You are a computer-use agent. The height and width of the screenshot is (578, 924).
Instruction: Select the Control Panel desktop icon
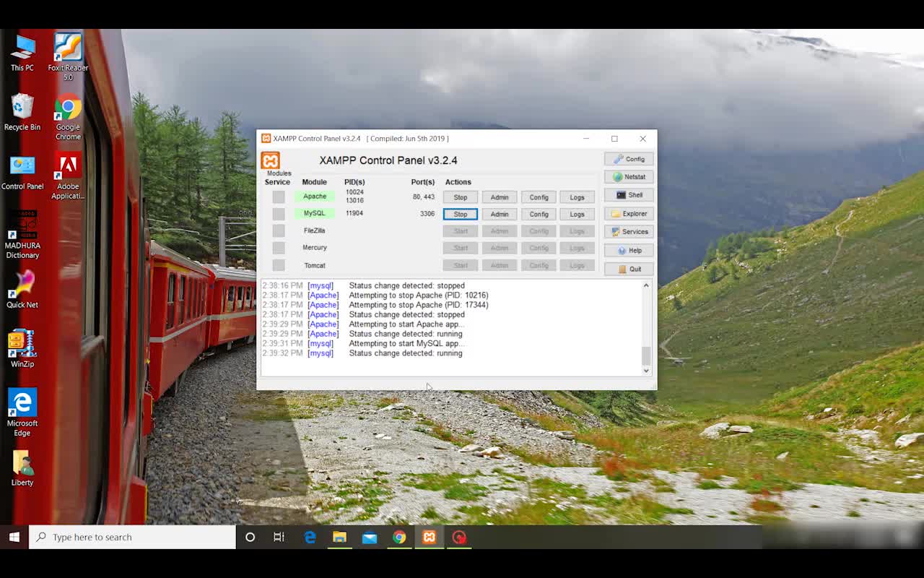22,171
